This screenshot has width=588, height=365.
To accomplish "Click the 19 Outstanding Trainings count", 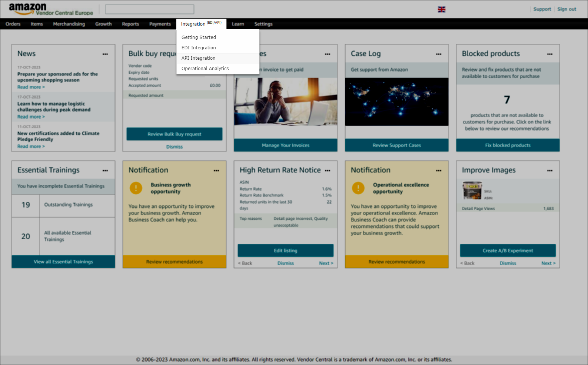I will (x=26, y=205).
